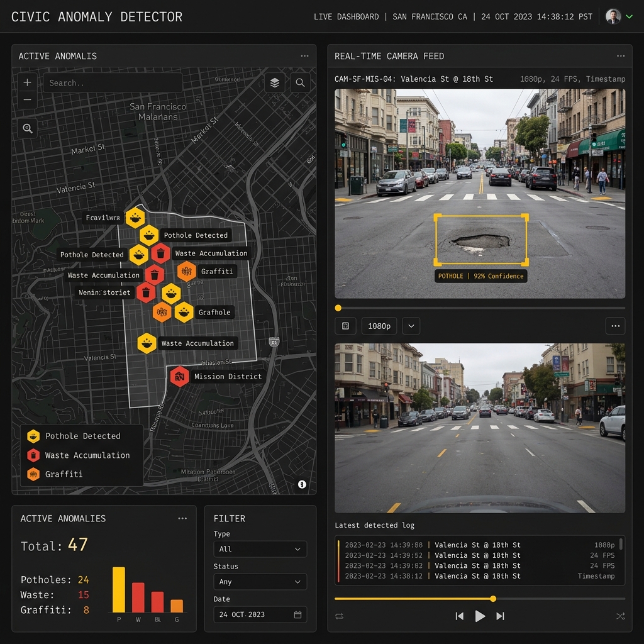Image resolution: width=644 pixels, height=644 pixels.
Task: Click the top feed scrubber handle
Action: 338,308
